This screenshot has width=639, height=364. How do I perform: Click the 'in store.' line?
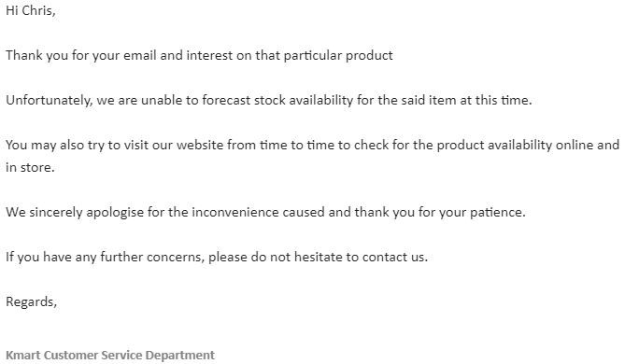click(x=30, y=167)
